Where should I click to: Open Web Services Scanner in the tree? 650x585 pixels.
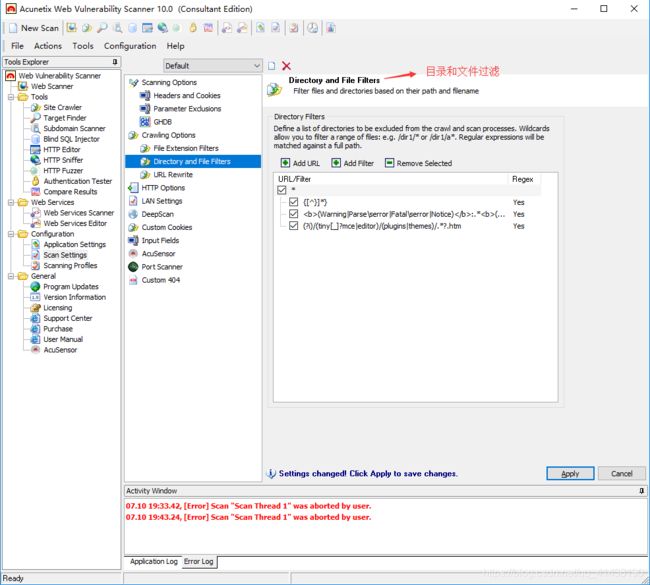tap(78, 213)
